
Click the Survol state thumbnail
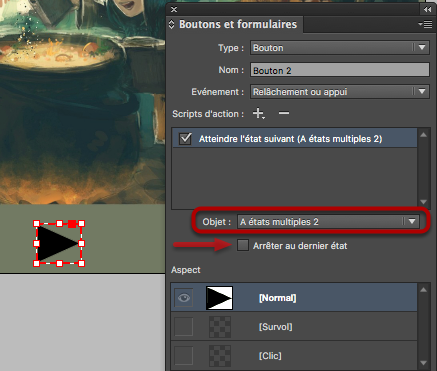[x=220, y=327]
